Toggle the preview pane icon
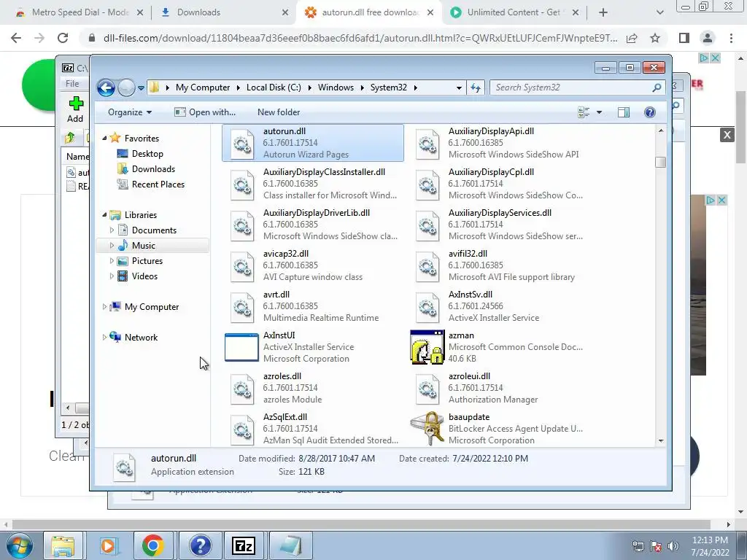Viewport: 747px width, 560px height. (624, 112)
